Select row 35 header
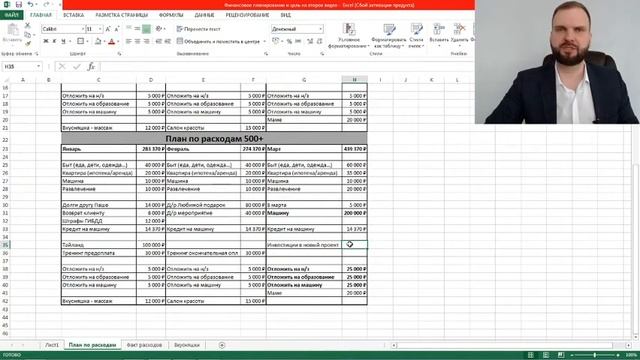The image size is (640, 360). (x=5, y=245)
